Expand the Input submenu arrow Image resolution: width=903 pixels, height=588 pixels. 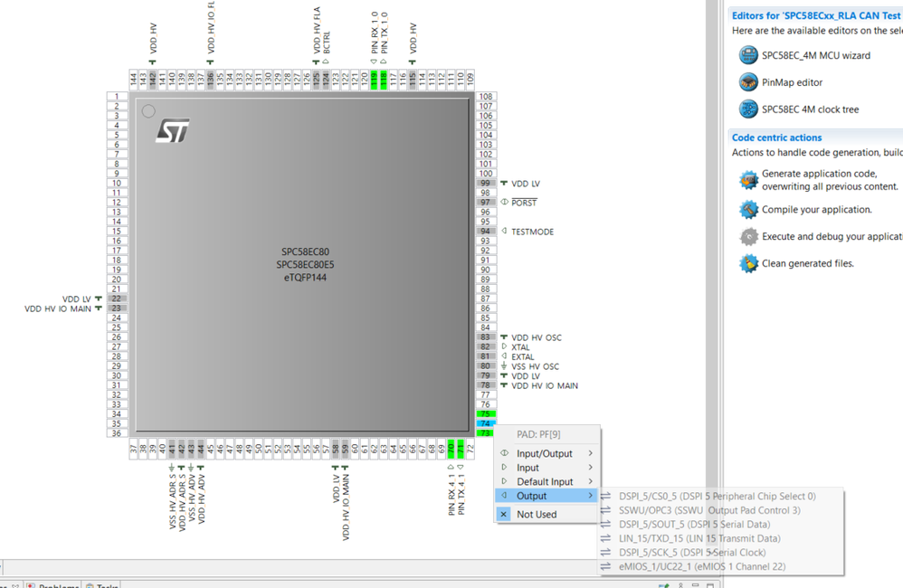point(590,468)
